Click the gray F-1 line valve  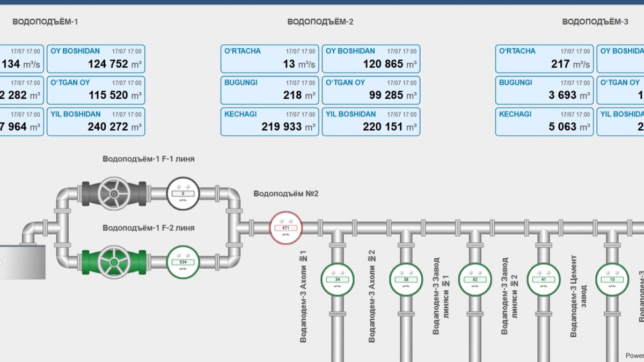114,194
